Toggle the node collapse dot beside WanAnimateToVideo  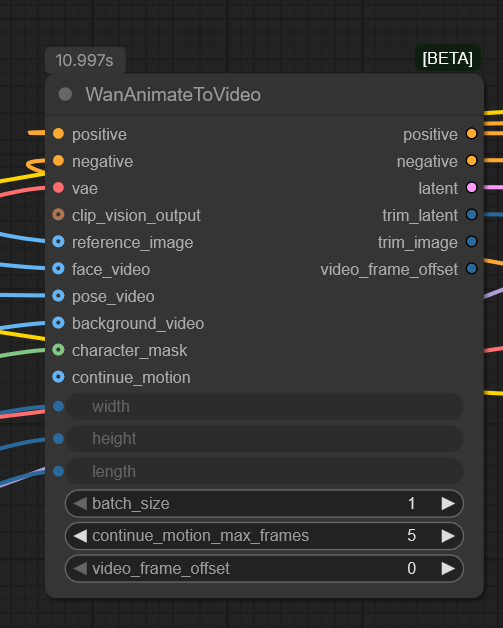(65, 95)
